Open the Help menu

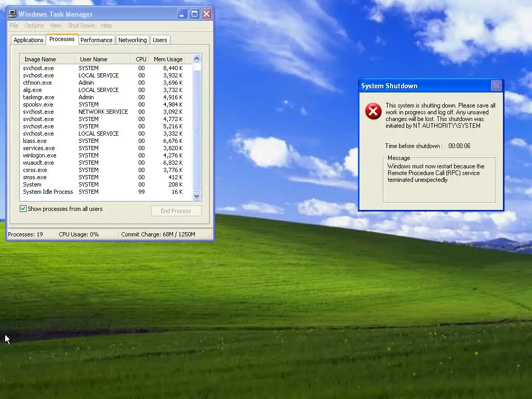[x=106, y=25]
